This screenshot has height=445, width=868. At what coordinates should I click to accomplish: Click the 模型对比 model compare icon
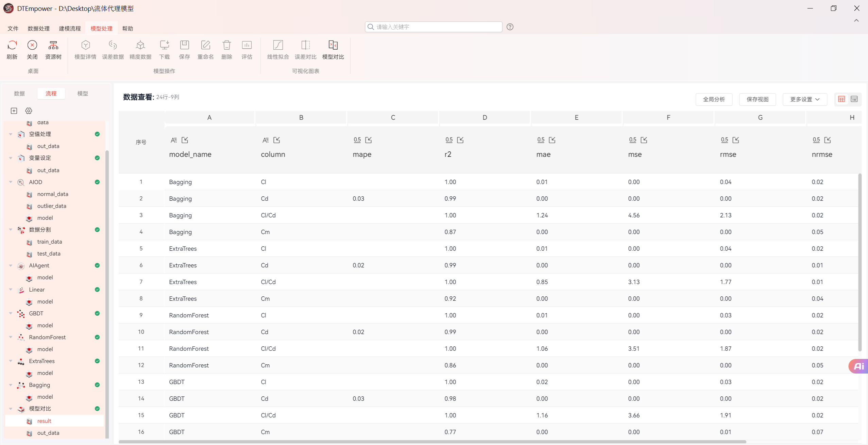tap(333, 45)
